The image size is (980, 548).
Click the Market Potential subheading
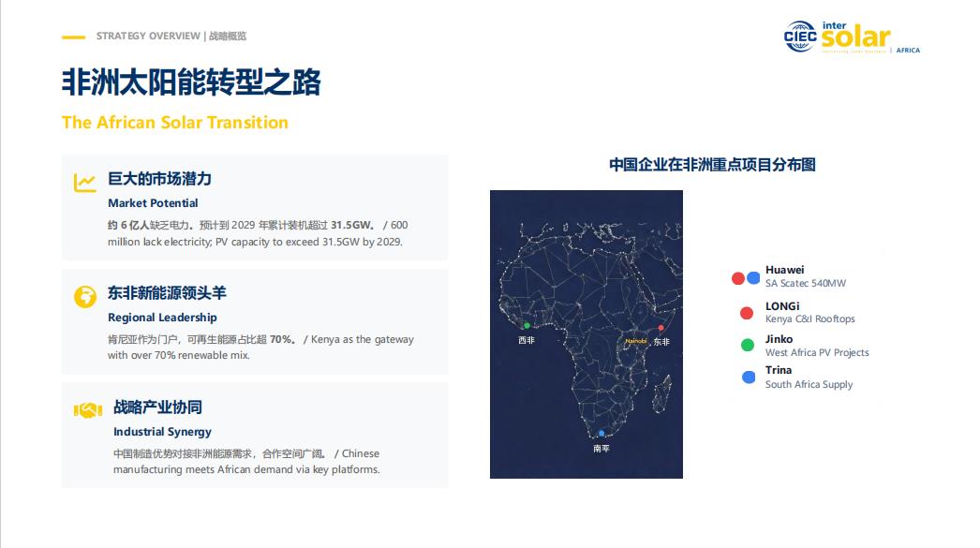[x=153, y=203]
